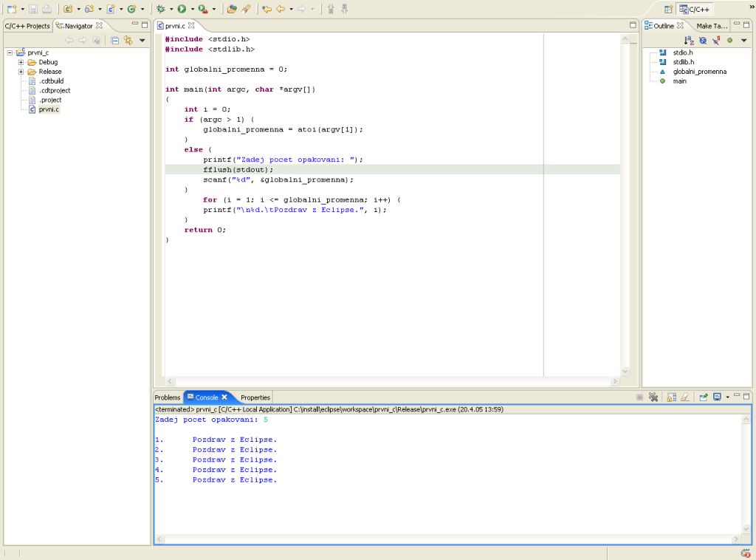Image resolution: width=756 pixels, height=560 pixels.
Task: Click the Open Perspective icon
Action: pyautogui.click(x=668, y=9)
